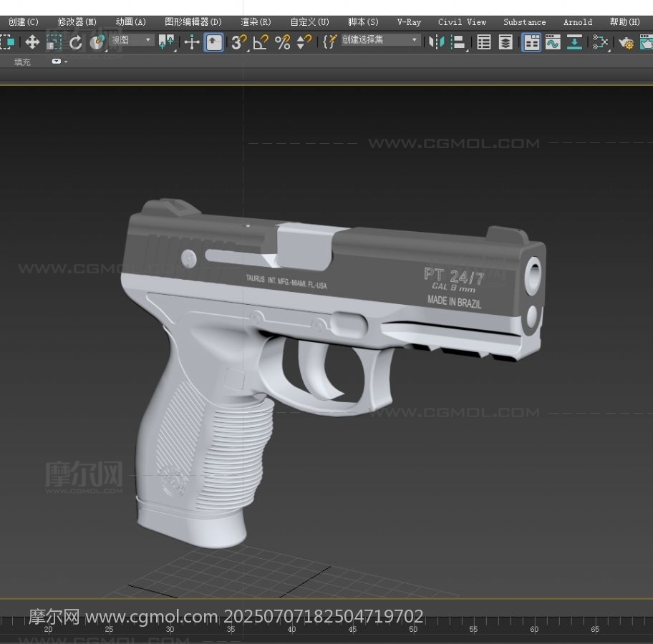The height and width of the screenshot is (644, 653).
Task: Toggle Window/Crossing selection mode
Action: [x=7, y=42]
